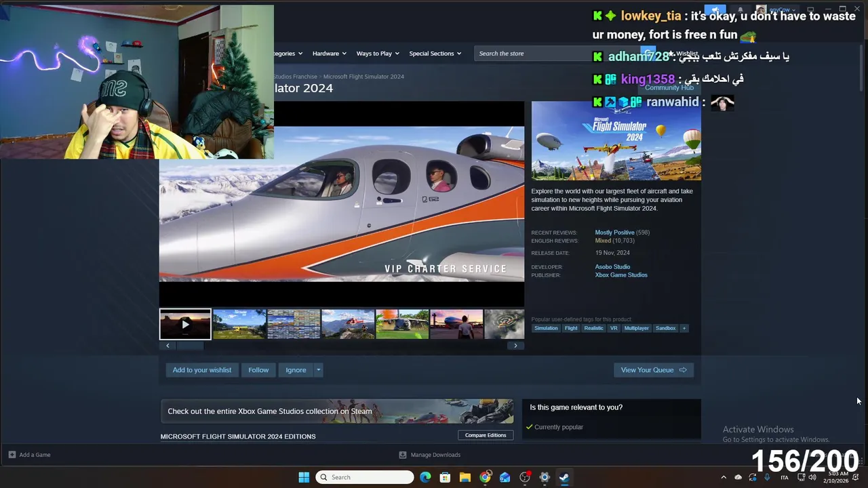Select the cargo plane fire screenshot thumbnail
Image resolution: width=868 pixels, height=488 pixels.
(402, 324)
